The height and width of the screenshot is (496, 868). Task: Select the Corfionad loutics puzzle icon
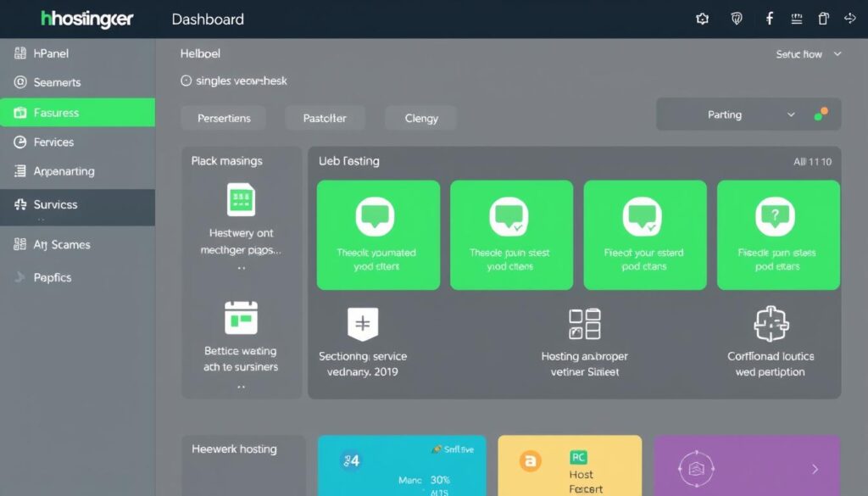click(771, 324)
